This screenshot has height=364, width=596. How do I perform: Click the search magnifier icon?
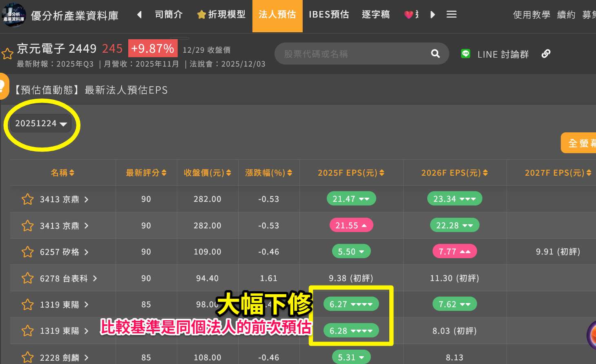click(x=435, y=54)
